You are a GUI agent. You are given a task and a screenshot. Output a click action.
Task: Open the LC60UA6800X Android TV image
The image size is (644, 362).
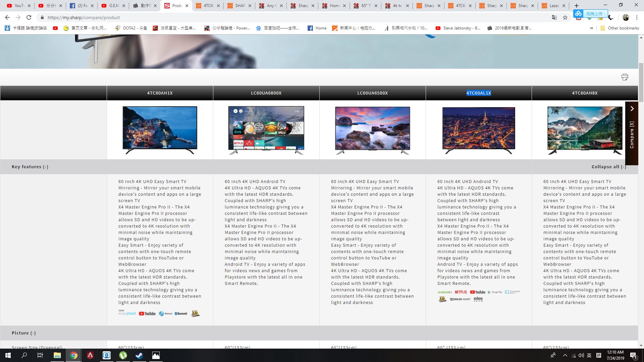[266, 130]
